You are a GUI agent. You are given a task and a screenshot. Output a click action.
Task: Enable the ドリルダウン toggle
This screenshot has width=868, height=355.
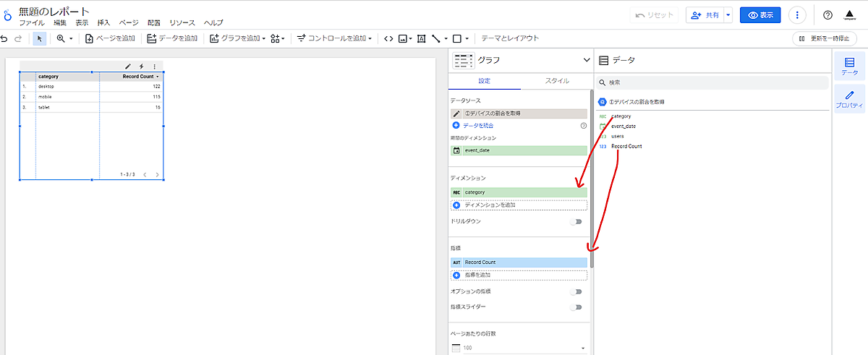click(x=576, y=221)
